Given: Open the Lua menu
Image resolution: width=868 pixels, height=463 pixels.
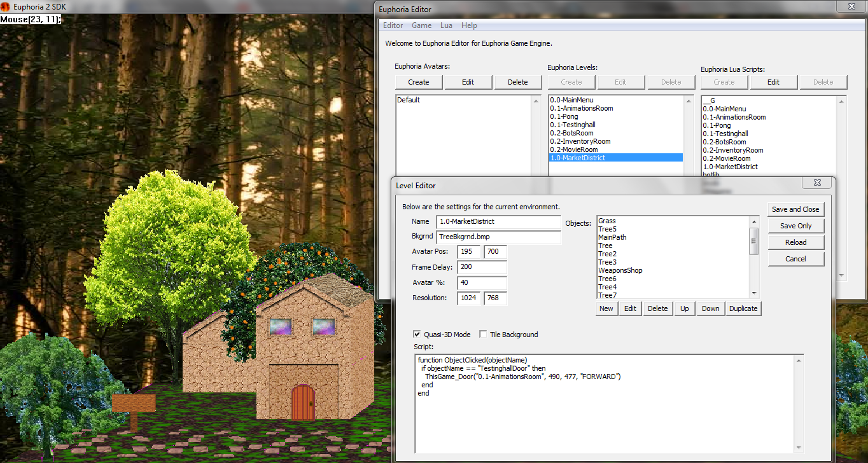Looking at the screenshot, I should pyautogui.click(x=446, y=25).
